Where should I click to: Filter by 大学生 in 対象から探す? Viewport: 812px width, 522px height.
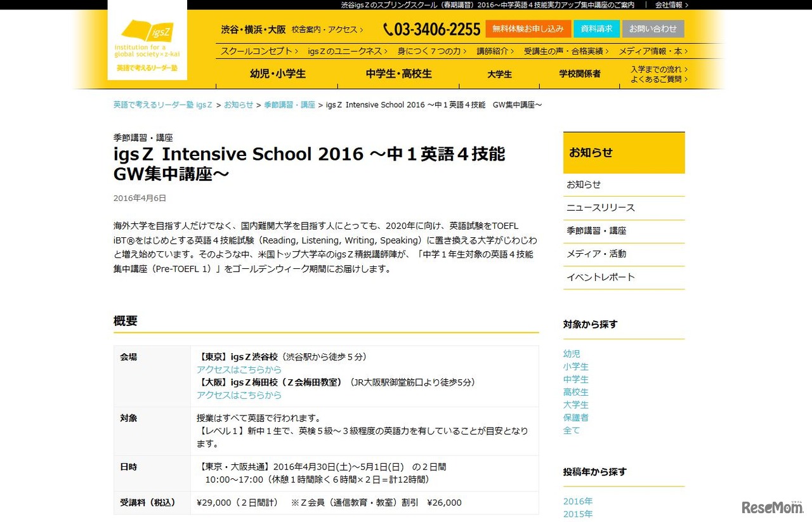(x=576, y=405)
